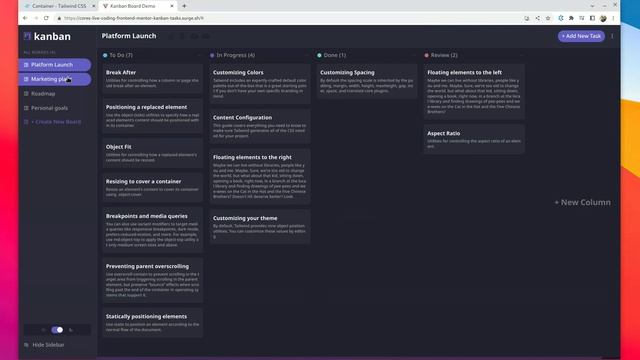Open the Customizing your theme card
The width and height of the screenshot is (640, 360).
point(260,227)
